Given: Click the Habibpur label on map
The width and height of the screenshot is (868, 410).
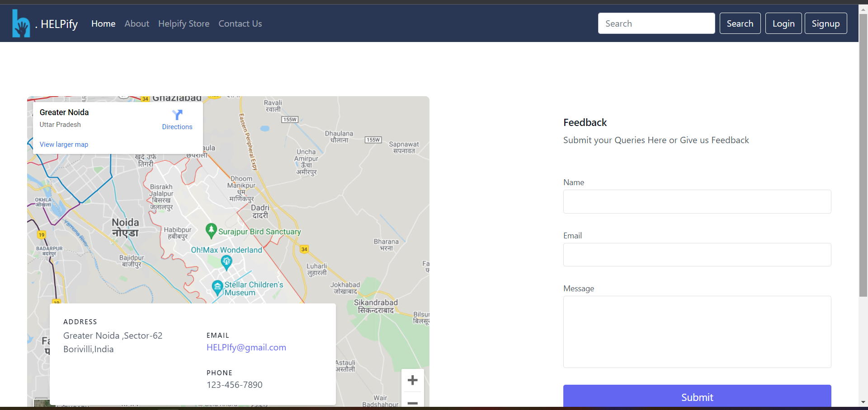Looking at the screenshot, I should (178, 233).
